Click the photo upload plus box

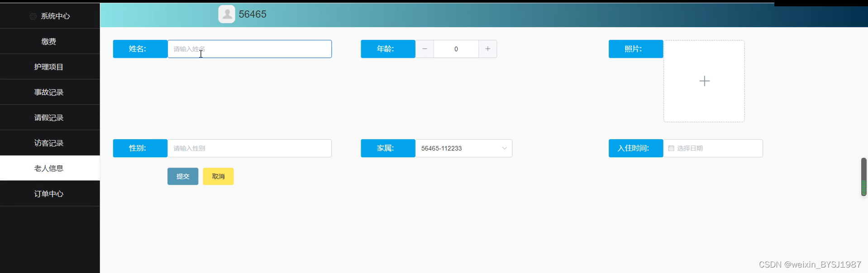[704, 81]
